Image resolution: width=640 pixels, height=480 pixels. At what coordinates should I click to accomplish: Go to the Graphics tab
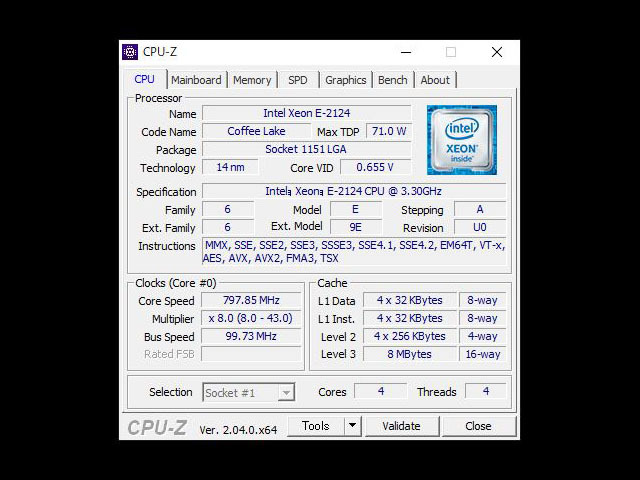(345, 80)
